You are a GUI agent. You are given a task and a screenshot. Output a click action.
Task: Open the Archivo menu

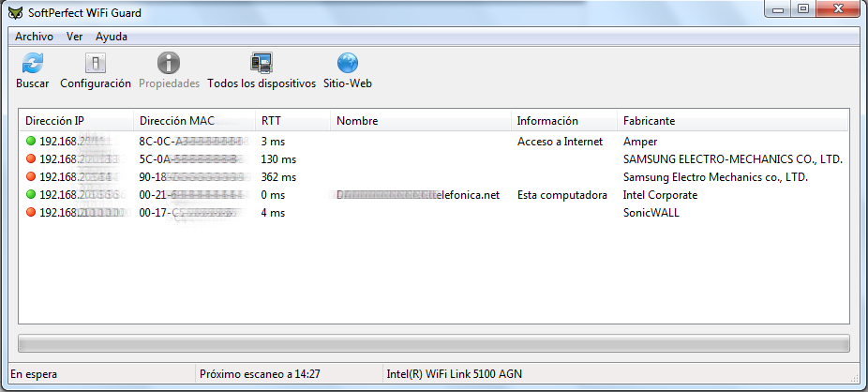tap(34, 37)
